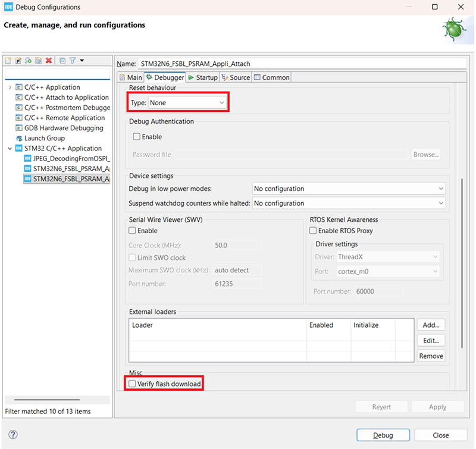The width and height of the screenshot is (476, 449).
Task: Click the filter funnel icon
Action: 72,61
